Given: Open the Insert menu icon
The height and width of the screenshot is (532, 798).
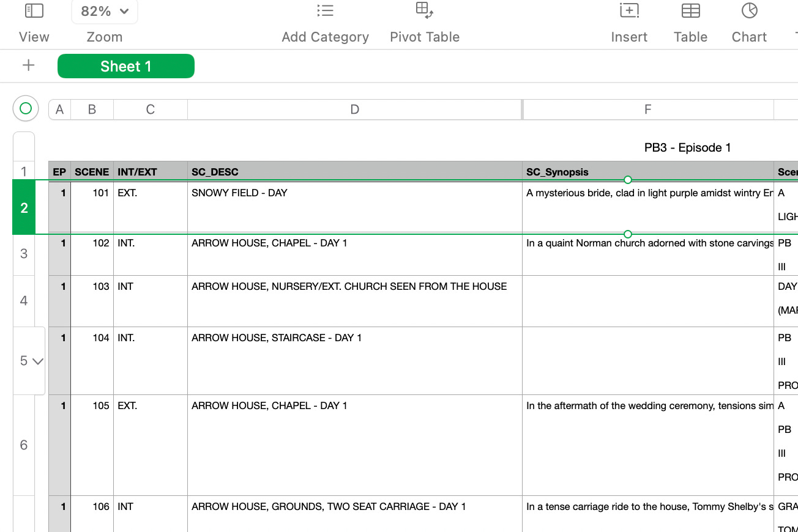Looking at the screenshot, I should [x=629, y=11].
